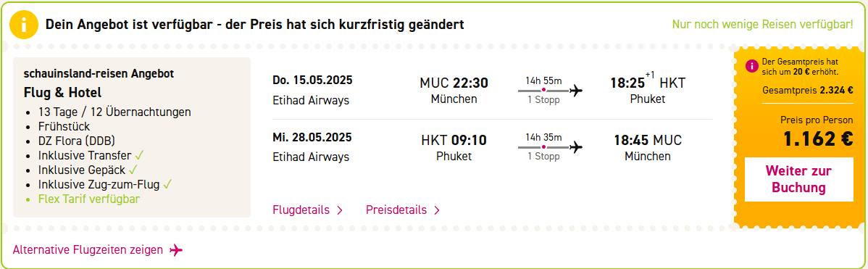Click the Flex Tarif verfügbar text
This screenshot has width=868, height=269.
[x=89, y=199]
